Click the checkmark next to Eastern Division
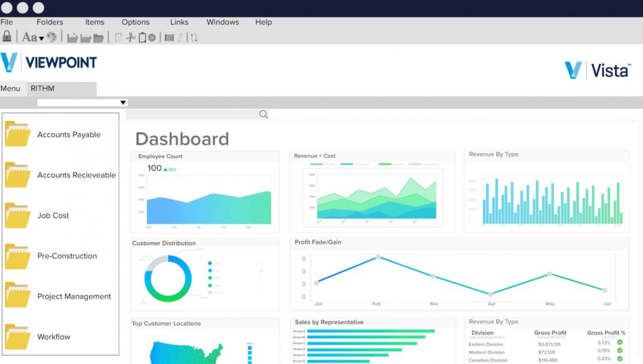Viewport: 643px width, 364px height. coord(620,343)
